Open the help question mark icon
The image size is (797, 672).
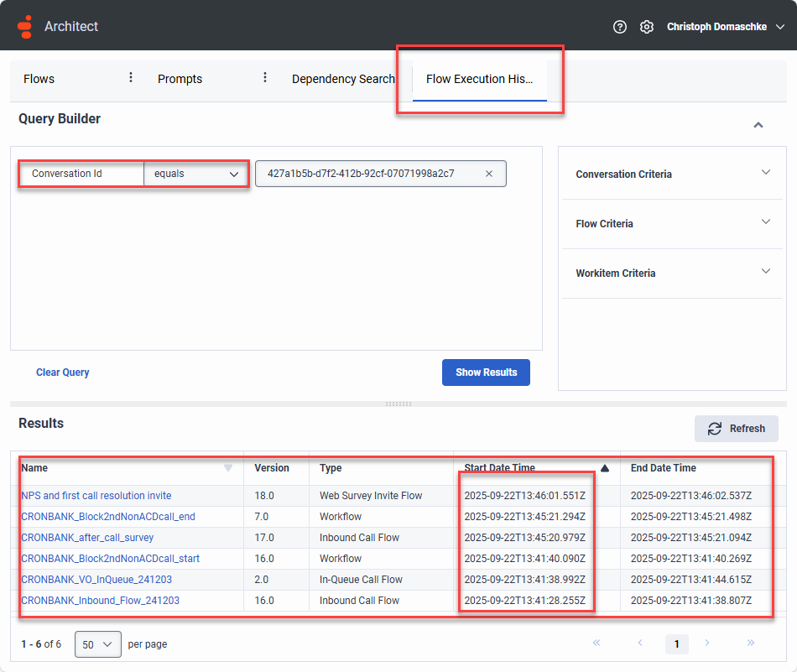coord(620,27)
